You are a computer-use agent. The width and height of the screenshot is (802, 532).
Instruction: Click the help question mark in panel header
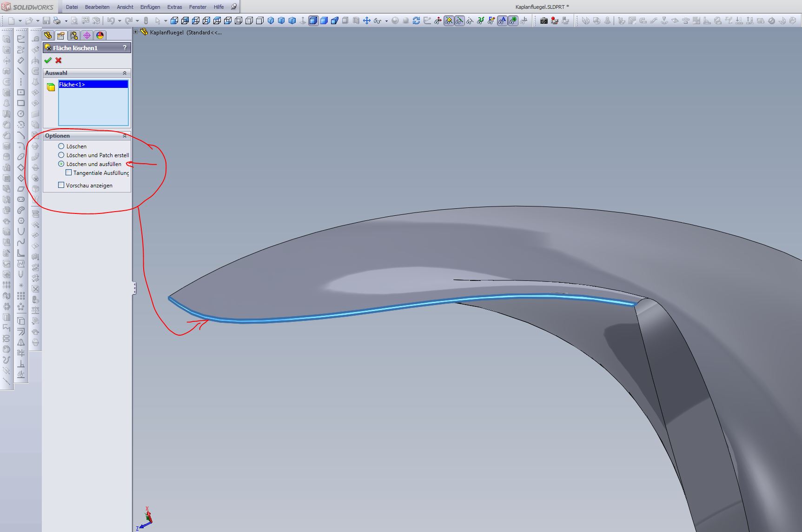click(125, 48)
